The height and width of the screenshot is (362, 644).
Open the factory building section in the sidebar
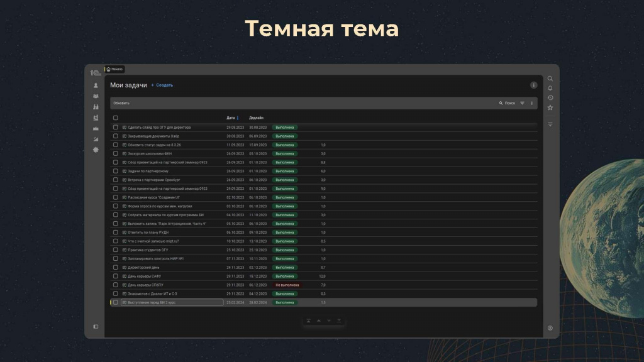[96, 118]
